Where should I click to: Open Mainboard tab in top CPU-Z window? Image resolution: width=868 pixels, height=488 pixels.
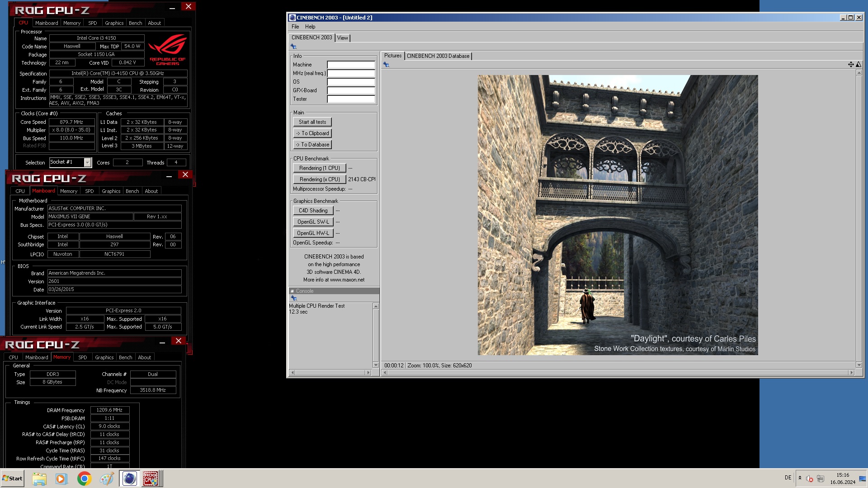pyautogui.click(x=47, y=23)
